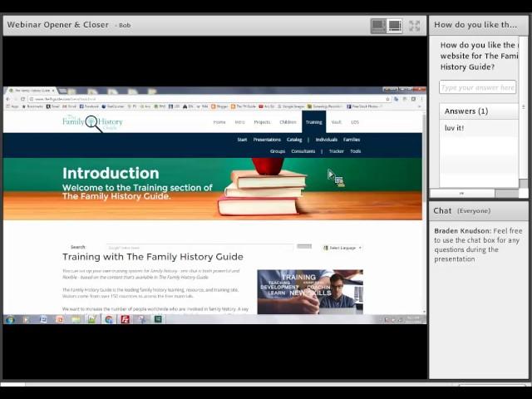This screenshot has height=399, width=532.
Task: Toggle full screen for the shared screen pod
Action: click(414, 26)
